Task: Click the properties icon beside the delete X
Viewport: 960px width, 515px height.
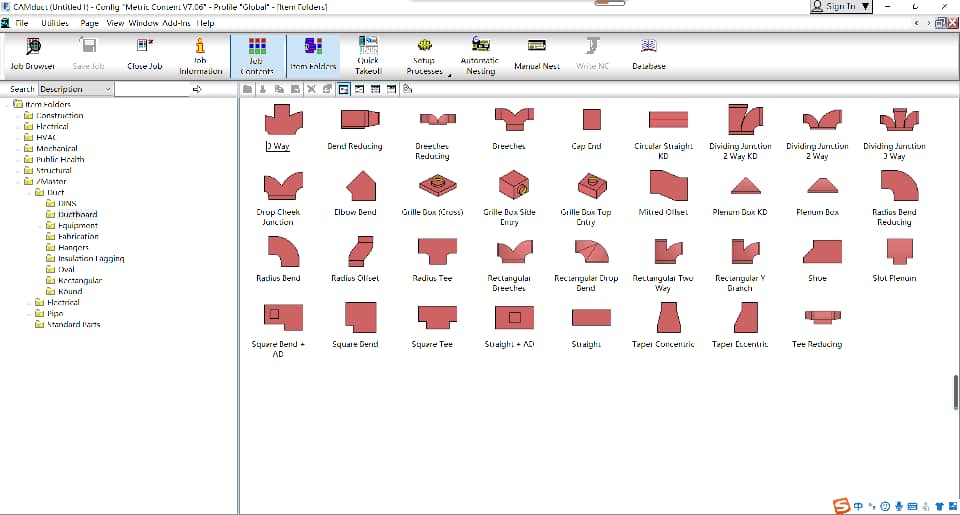Action: pyautogui.click(x=327, y=89)
